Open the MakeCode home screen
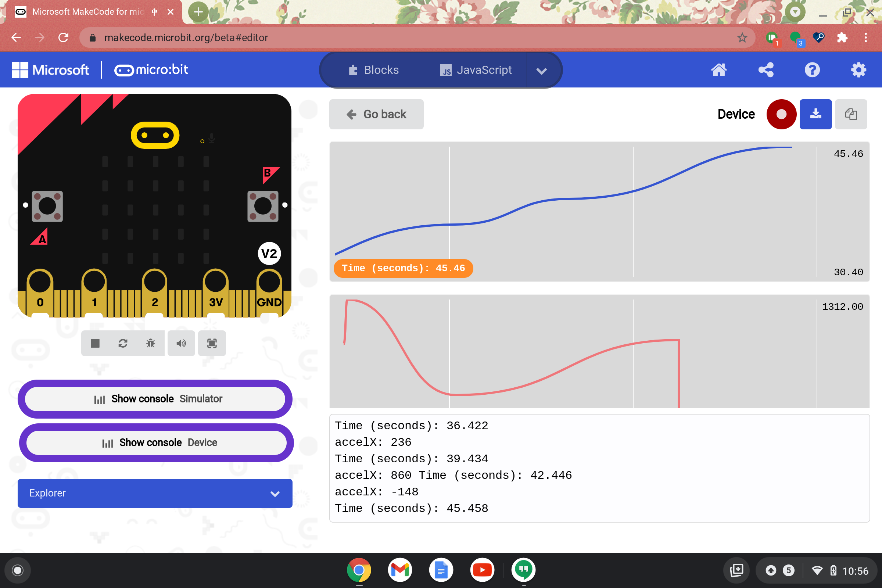Screen dimensions: 882x588 719,70
